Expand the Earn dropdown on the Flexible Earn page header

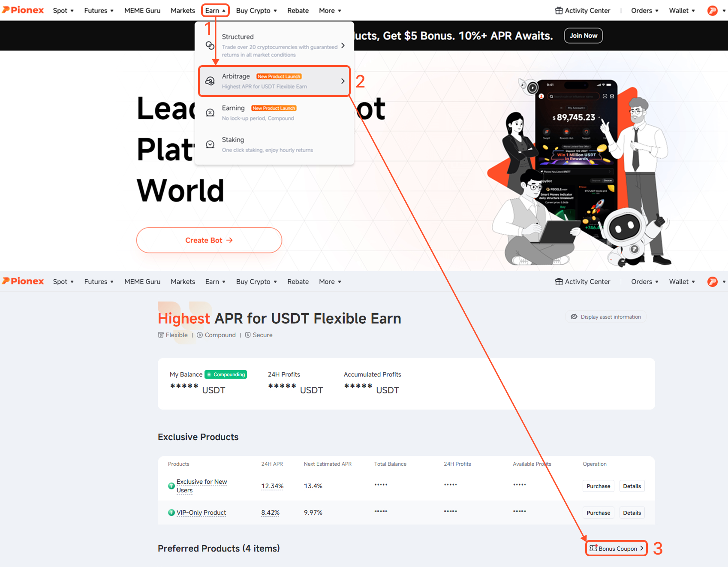pos(215,282)
